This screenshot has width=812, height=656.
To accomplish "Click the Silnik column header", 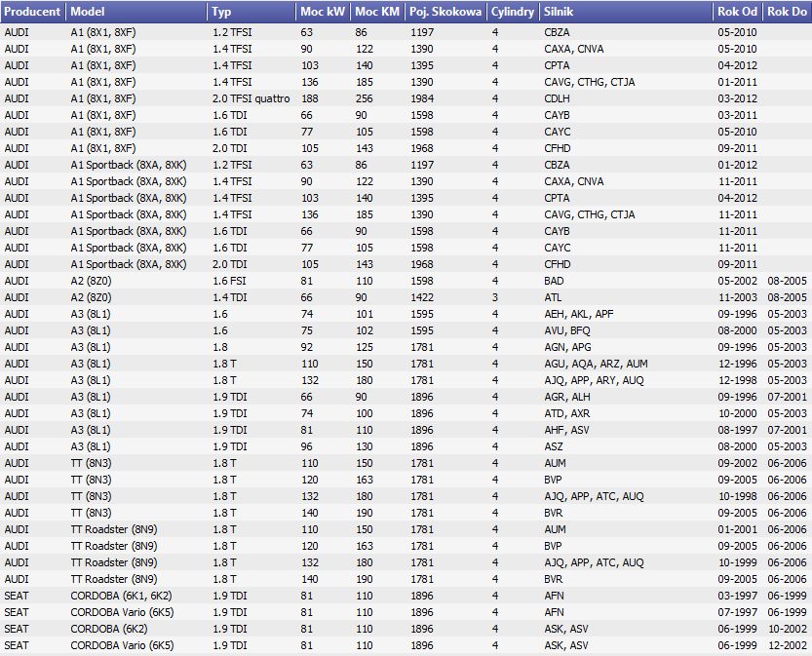I will (626, 12).
